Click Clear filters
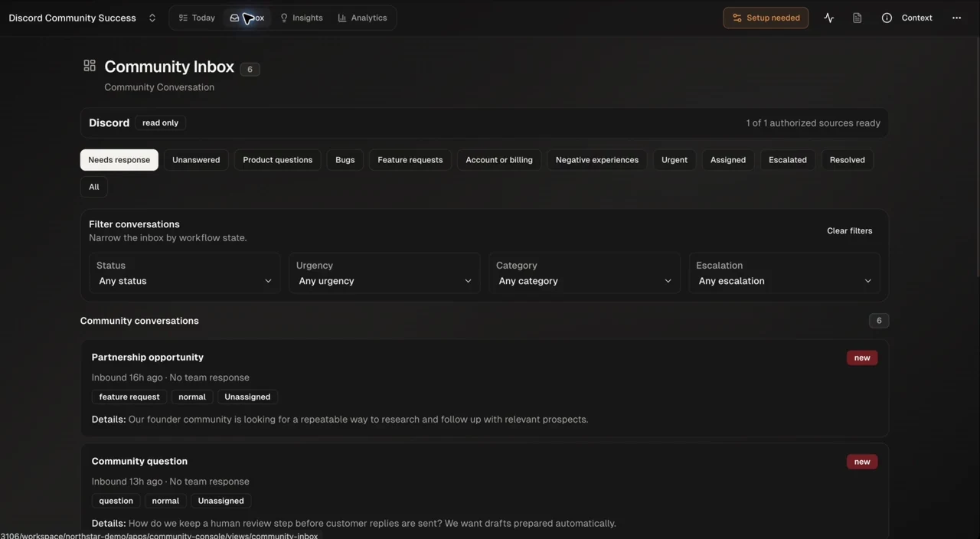 (849, 230)
